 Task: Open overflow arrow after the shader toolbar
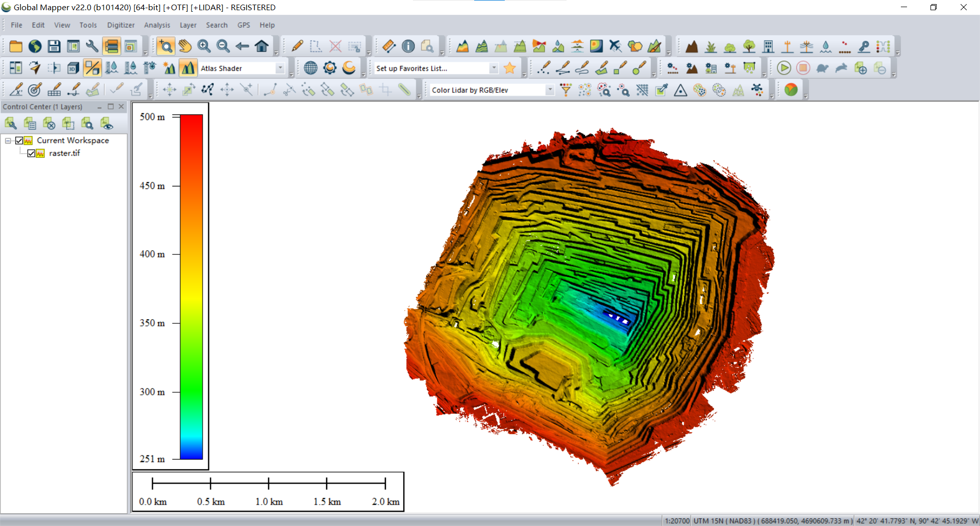tap(291, 75)
